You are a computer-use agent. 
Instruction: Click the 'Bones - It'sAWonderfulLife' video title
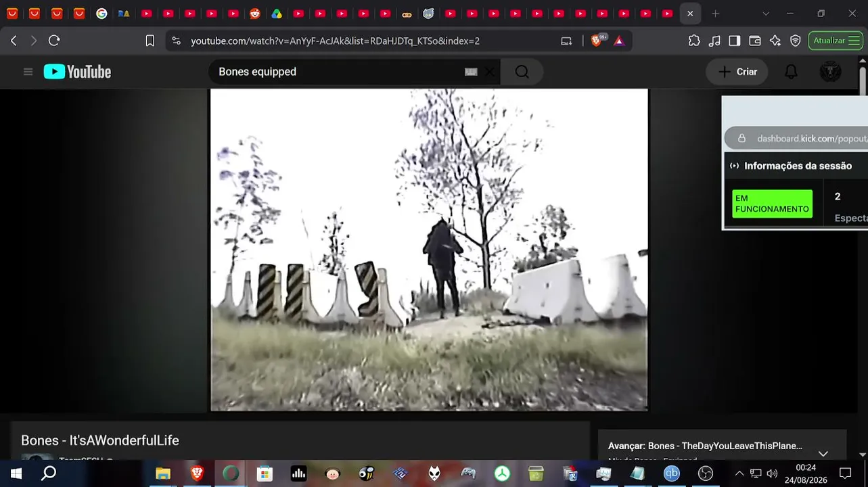[x=100, y=440]
